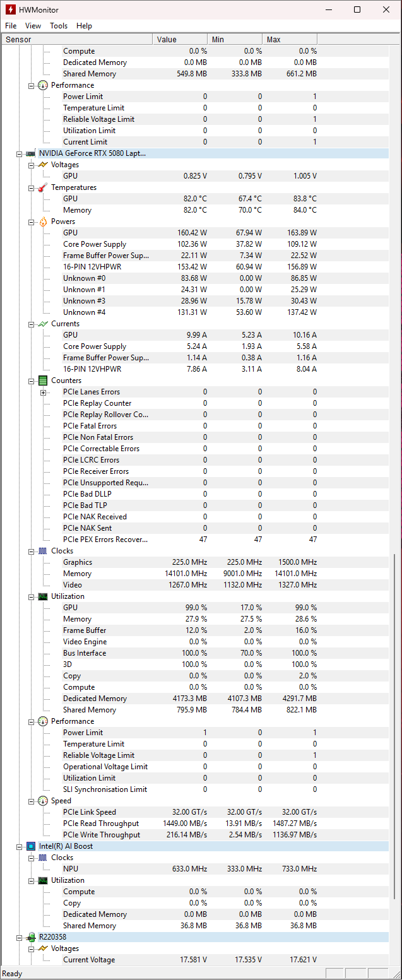The image size is (402, 980).
Task: Click the Min column header
Action: click(x=235, y=39)
